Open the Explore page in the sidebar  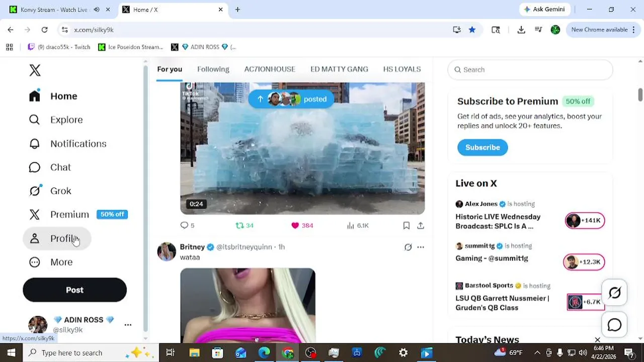tap(56, 120)
